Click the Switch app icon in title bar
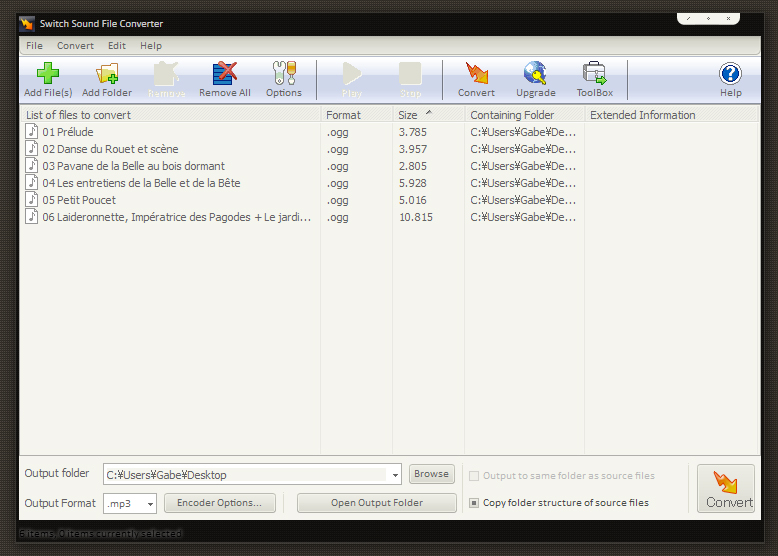Viewport: 778px width, 556px height. click(27, 23)
